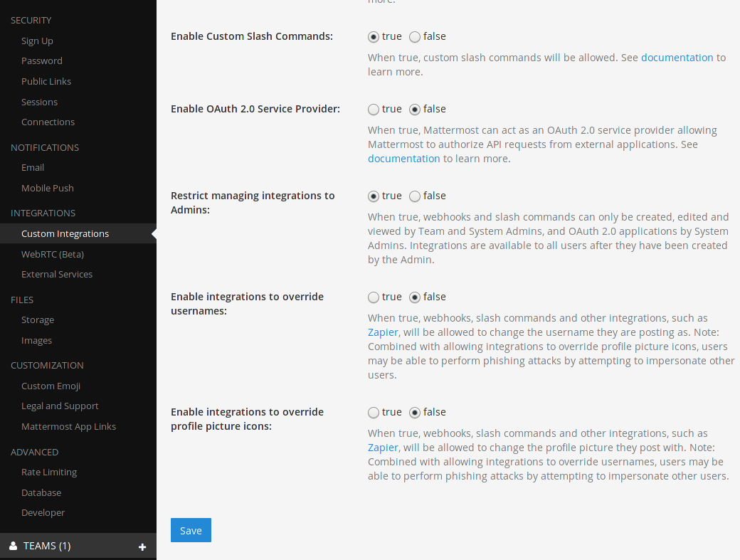Screen dimensions: 740x560
Task: Select true for override profile picture icons
Action: coord(374,413)
